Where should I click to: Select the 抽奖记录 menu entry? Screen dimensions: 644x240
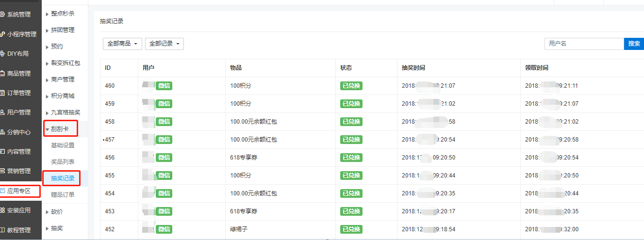point(63,178)
